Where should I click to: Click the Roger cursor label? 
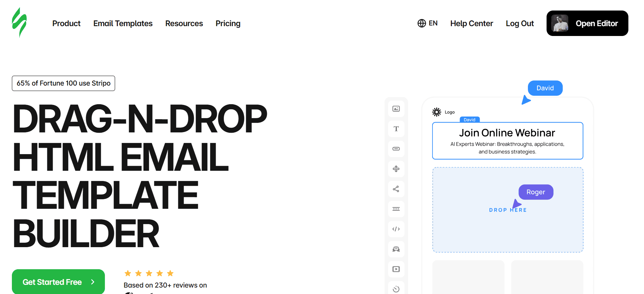tap(536, 192)
